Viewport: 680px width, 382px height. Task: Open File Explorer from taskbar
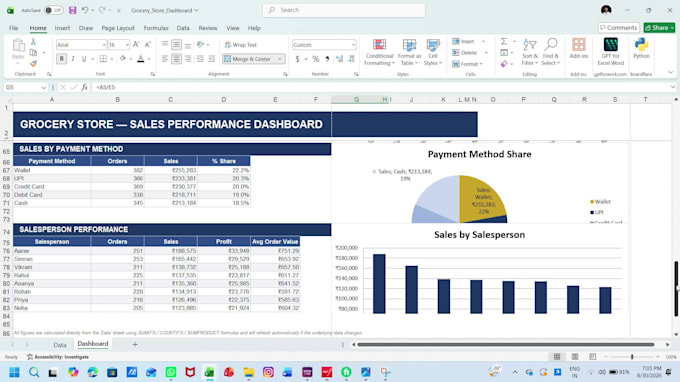click(248, 372)
